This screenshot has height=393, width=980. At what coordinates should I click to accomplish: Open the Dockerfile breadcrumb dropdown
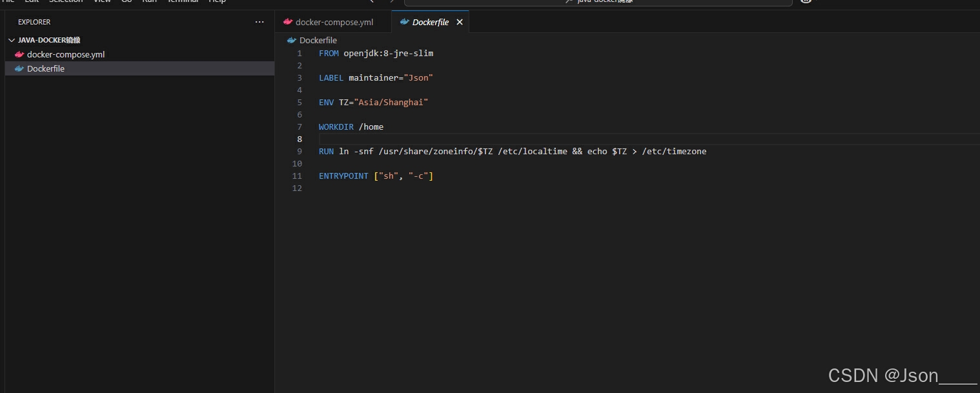point(318,40)
